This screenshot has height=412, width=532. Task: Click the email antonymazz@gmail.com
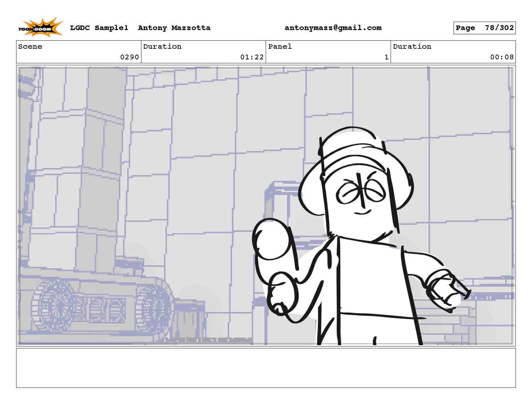pyautogui.click(x=333, y=28)
